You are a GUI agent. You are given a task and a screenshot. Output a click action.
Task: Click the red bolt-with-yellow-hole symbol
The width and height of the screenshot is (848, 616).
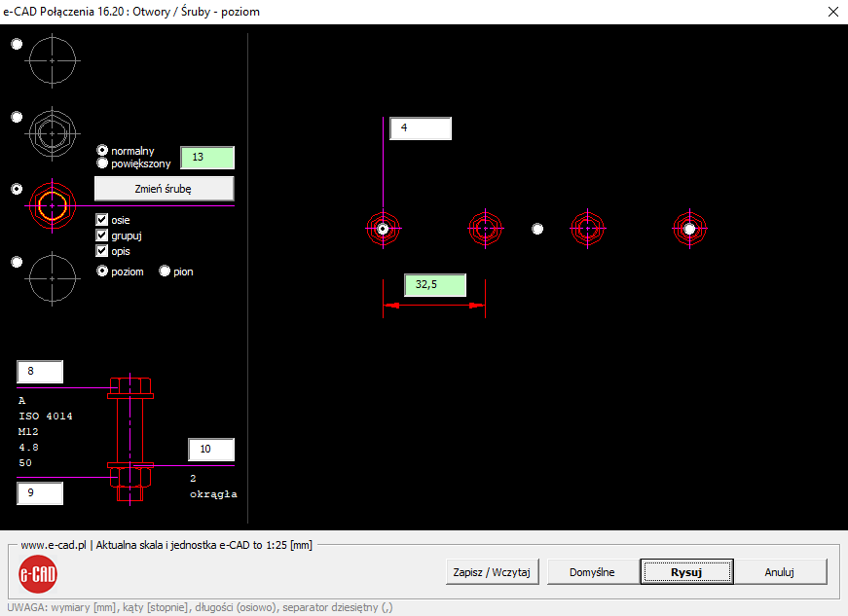(x=53, y=206)
